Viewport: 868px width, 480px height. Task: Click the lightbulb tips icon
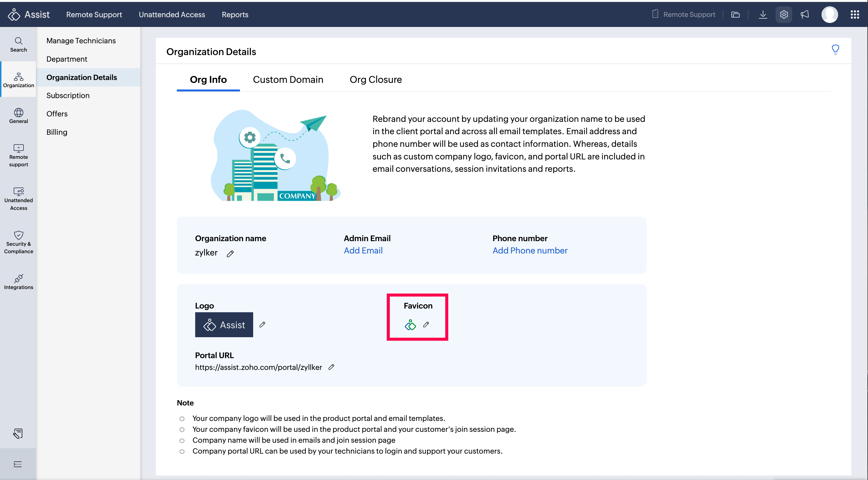pyautogui.click(x=835, y=50)
